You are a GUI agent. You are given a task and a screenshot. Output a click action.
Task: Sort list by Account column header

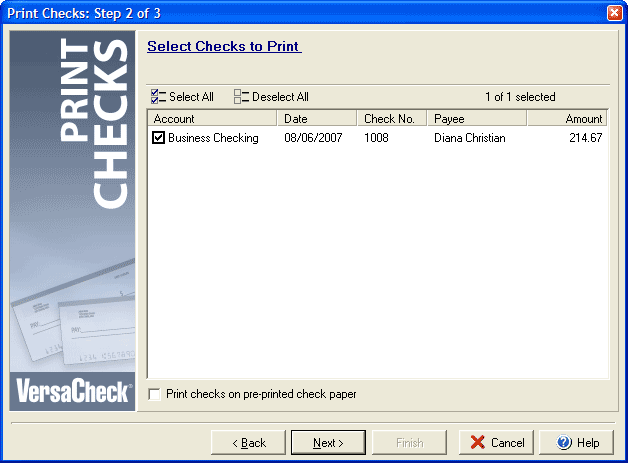[212, 119]
